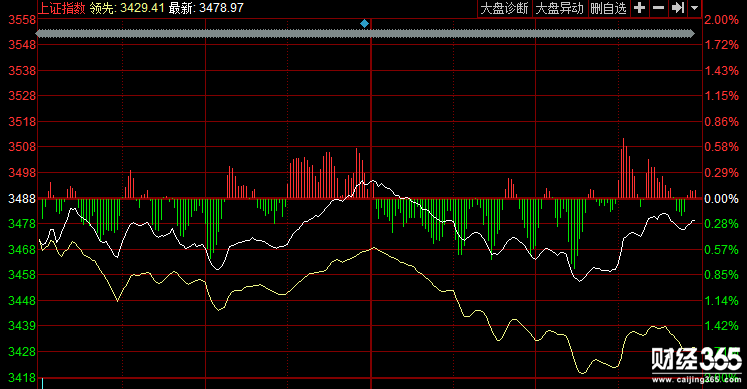The width and height of the screenshot is (747, 389).
Task: Click the left arrow end of gray bar
Action: pyautogui.click(x=39, y=33)
